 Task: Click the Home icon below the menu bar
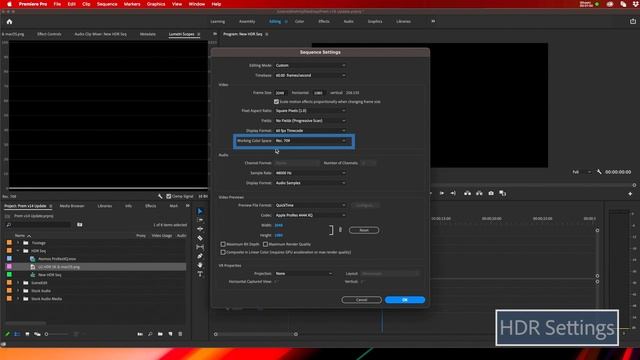9,22
